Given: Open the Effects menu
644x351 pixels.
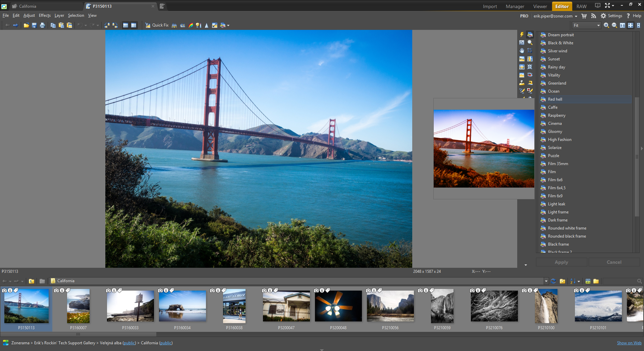Looking at the screenshot, I should tap(45, 15).
